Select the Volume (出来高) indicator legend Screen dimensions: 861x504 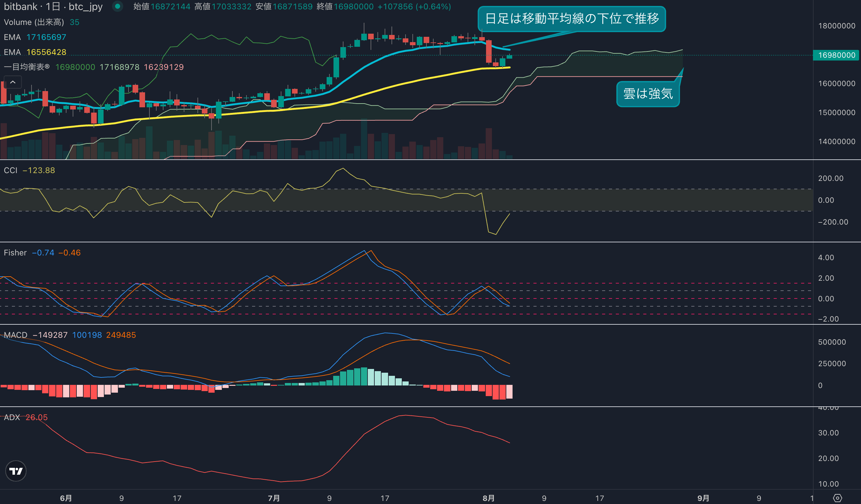point(34,22)
